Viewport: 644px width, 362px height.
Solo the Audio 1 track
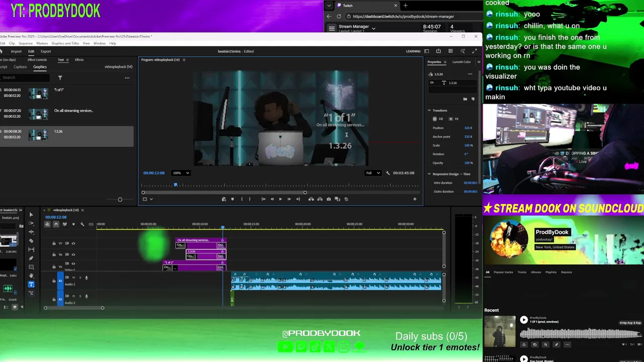79,278
